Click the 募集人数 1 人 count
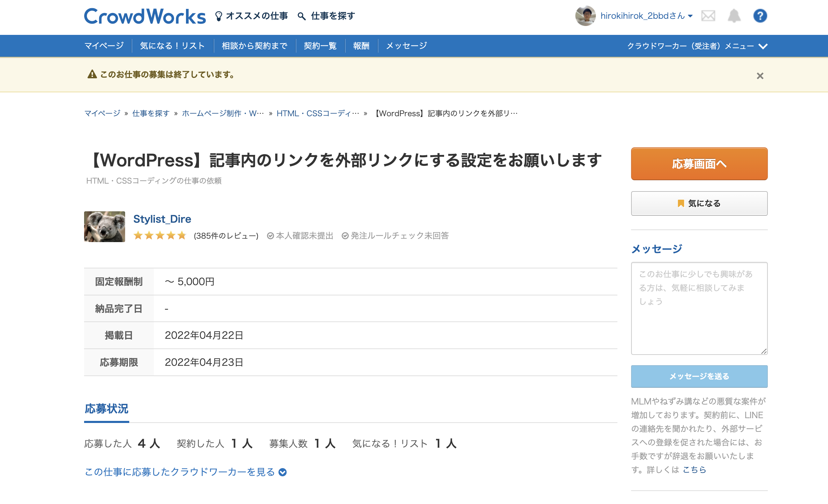This screenshot has height=504, width=828. click(303, 443)
